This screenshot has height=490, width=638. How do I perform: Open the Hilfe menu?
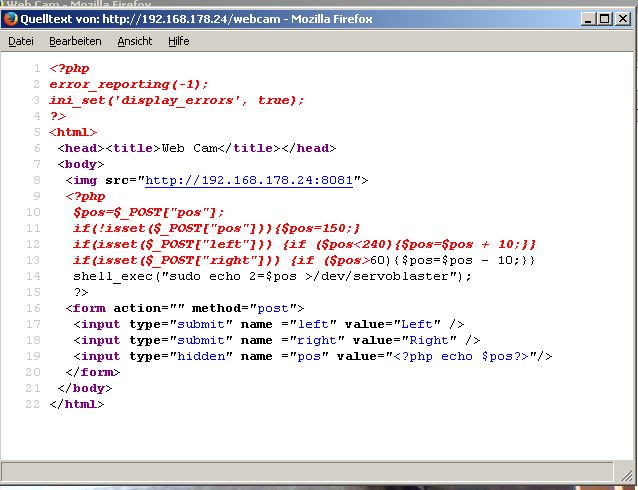coord(179,41)
